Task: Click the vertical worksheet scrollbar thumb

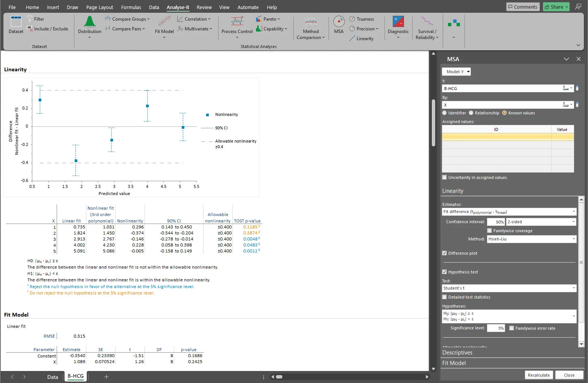Action: click(433, 123)
